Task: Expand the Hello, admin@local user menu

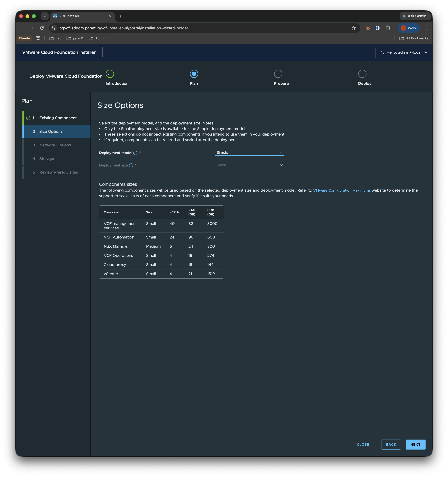Action: click(x=404, y=52)
